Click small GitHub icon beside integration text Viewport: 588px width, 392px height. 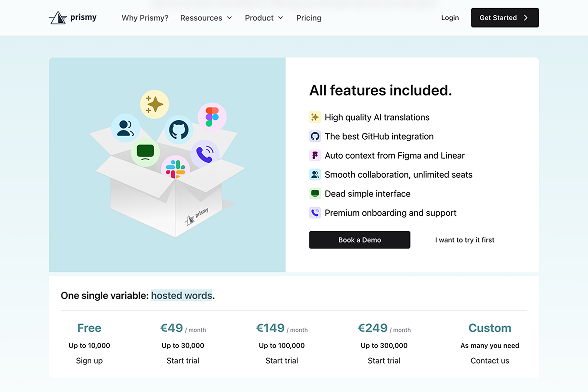click(x=315, y=136)
